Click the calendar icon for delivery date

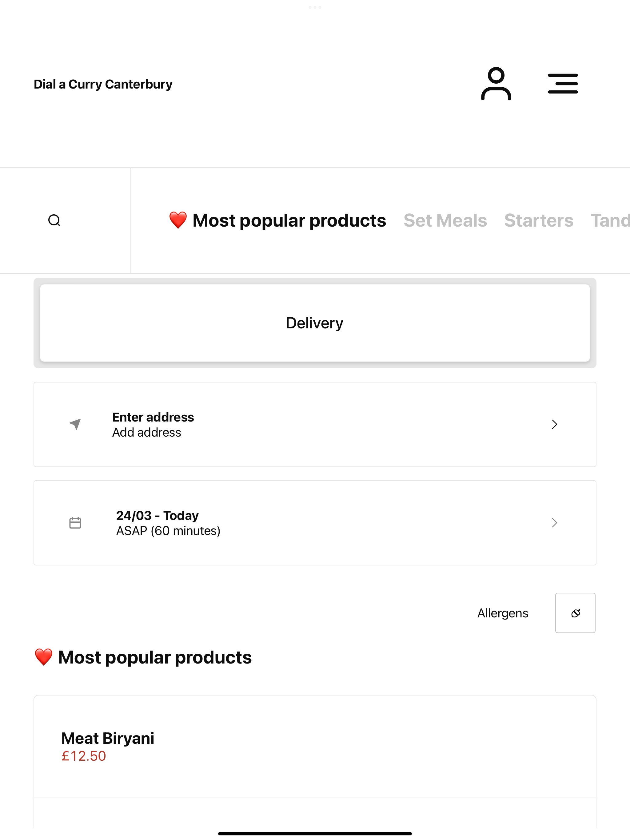[x=75, y=523]
